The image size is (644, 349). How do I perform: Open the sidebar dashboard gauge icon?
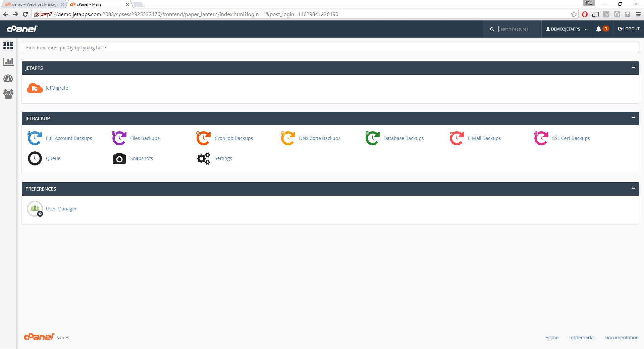coord(8,78)
